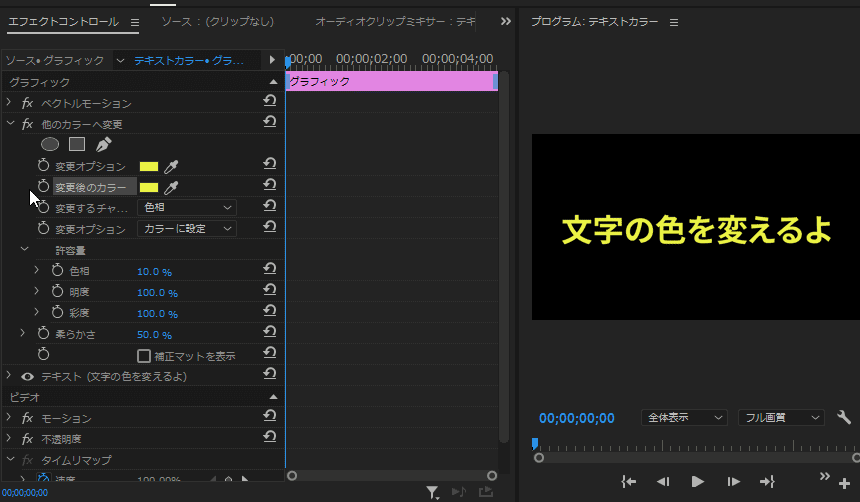Reset the 変更後のカラー parameter
860x502 pixels.
click(269, 185)
